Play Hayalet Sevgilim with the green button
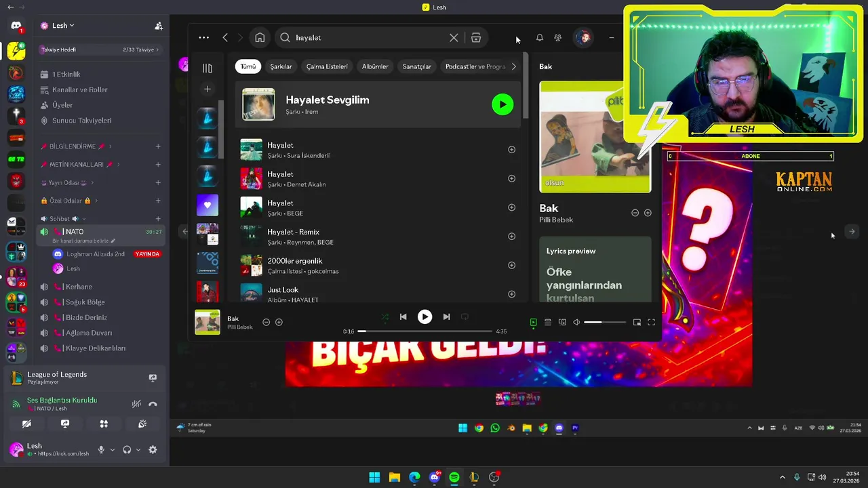868x488 pixels. coord(502,104)
